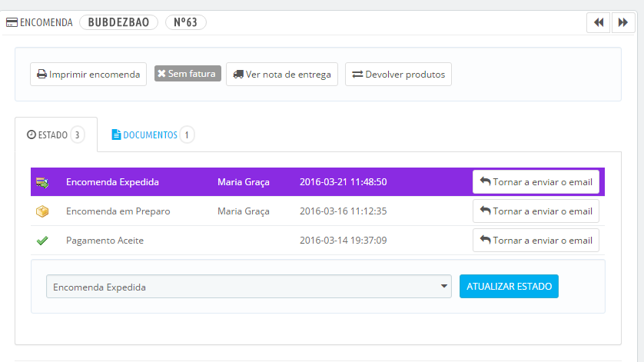Resend email for Encomenda Expedida status
This screenshot has width=644, height=362.
(x=536, y=182)
